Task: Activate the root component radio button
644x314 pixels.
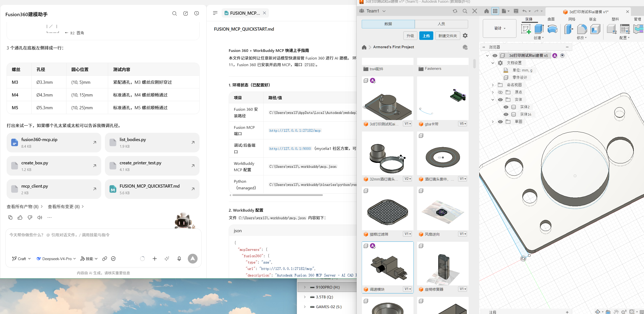Action: pos(562,56)
